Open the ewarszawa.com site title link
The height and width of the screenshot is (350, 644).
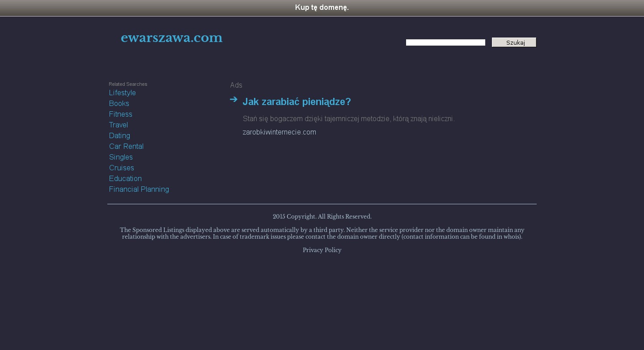click(171, 38)
